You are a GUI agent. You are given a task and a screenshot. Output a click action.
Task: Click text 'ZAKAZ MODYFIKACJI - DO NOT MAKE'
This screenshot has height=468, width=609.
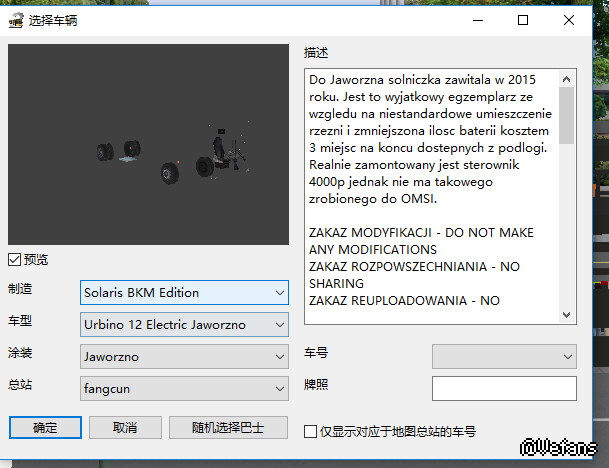pos(421,233)
